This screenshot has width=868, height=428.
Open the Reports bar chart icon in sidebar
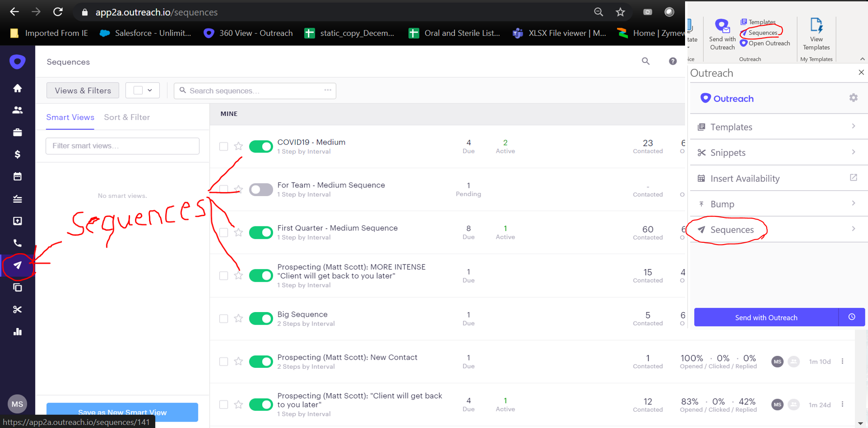(x=17, y=332)
